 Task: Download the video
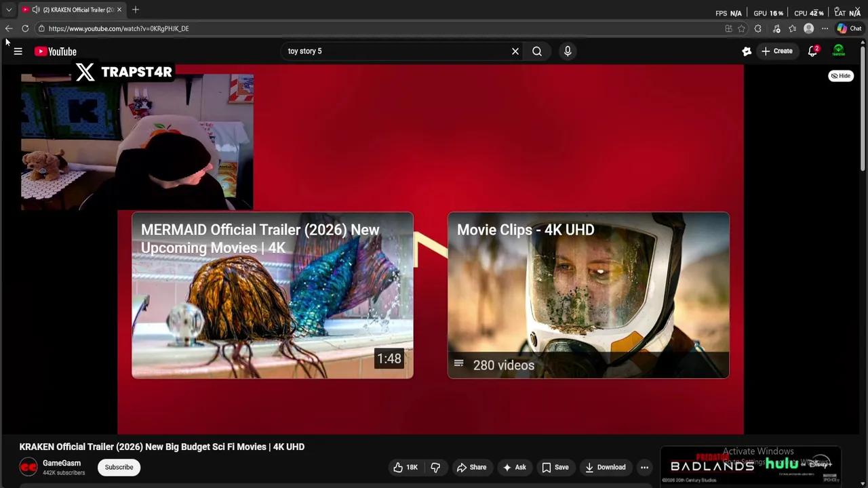605,467
